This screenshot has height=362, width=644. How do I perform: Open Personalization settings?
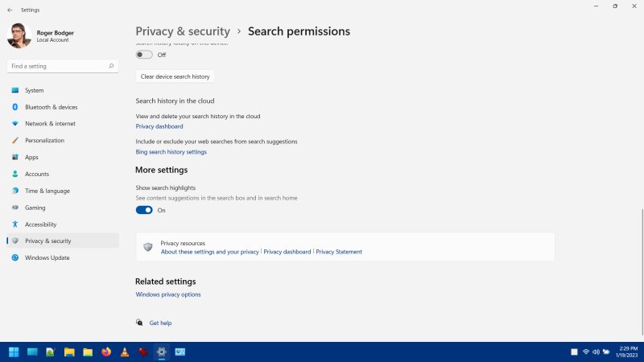pos(44,141)
